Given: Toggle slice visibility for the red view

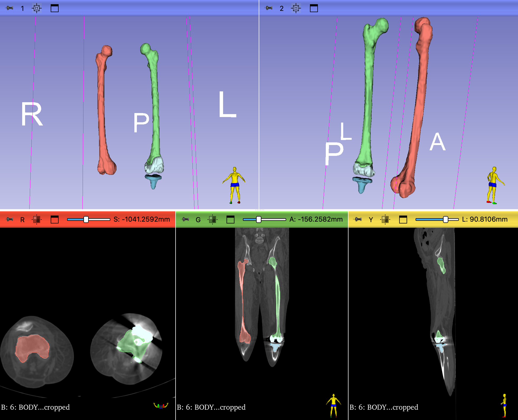Looking at the screenshot, I should [x=37, y=219].
